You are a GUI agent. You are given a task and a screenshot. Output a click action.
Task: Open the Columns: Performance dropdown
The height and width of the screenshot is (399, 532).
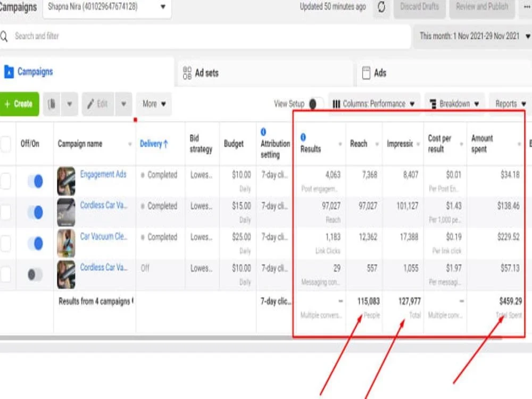[374, 104]
